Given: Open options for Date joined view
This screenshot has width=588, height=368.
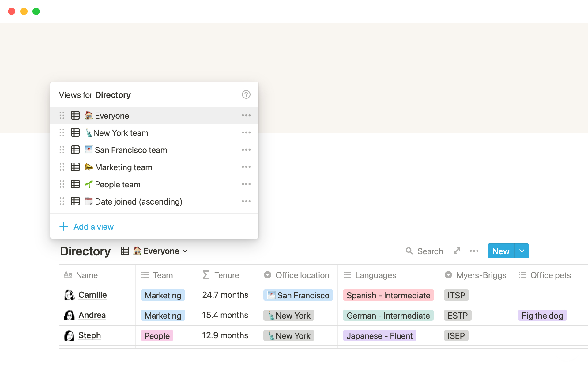Looking at the screenshot, I should tap(246, 201).
